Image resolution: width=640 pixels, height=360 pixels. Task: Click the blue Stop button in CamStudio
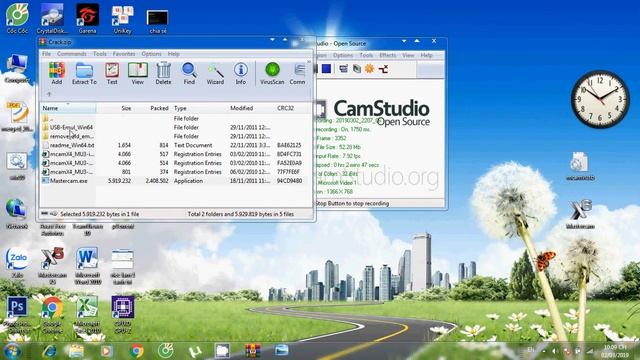coord(326,69)
